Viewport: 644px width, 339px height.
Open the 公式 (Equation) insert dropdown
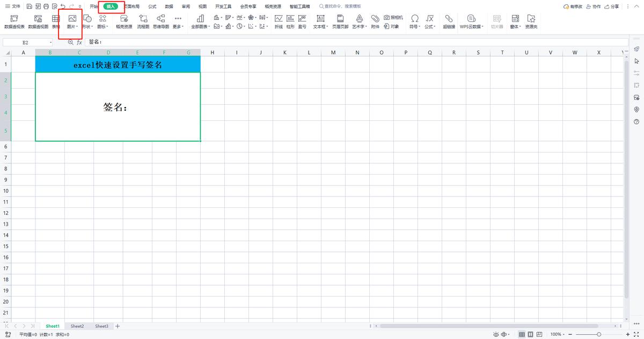(x=430, y=21)
